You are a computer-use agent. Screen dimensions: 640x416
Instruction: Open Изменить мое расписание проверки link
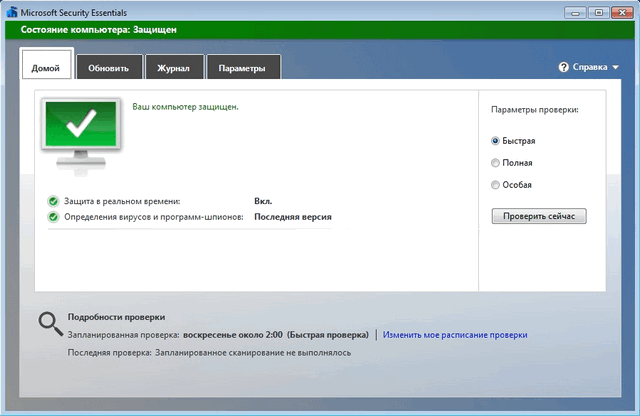pyautogui.click(x=454, y=335)
